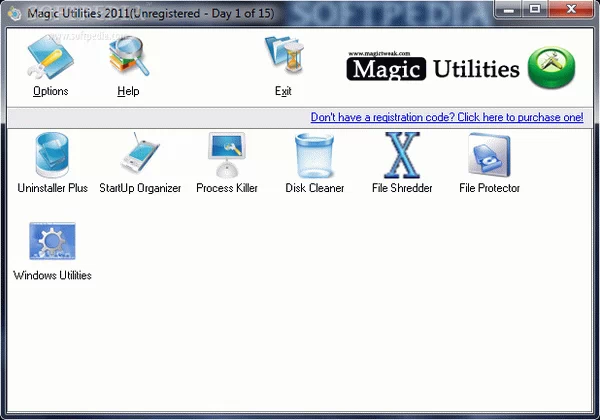Click the green Magic Utilities logo button
This screenshot has height=420, width=600.
pyautogui.click(x=551, y=67)
